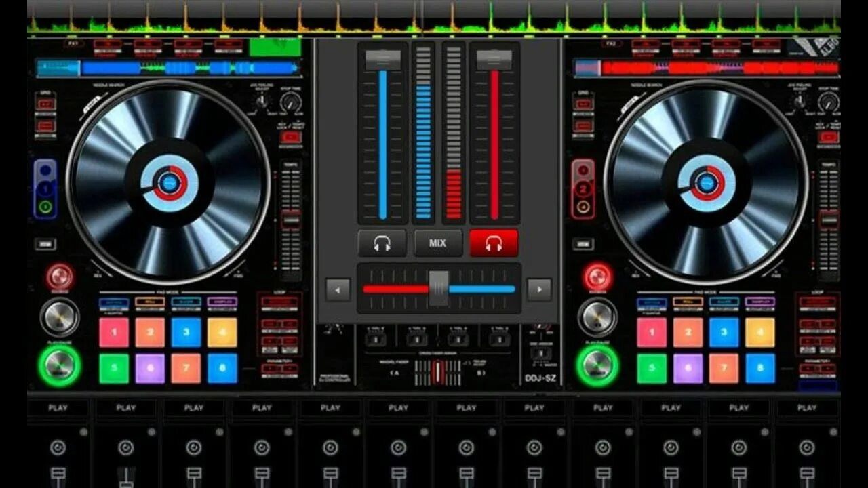This screenshot has height=488, width=868.
Task: Seek in the red right track waveform
Action: (707, 68)
